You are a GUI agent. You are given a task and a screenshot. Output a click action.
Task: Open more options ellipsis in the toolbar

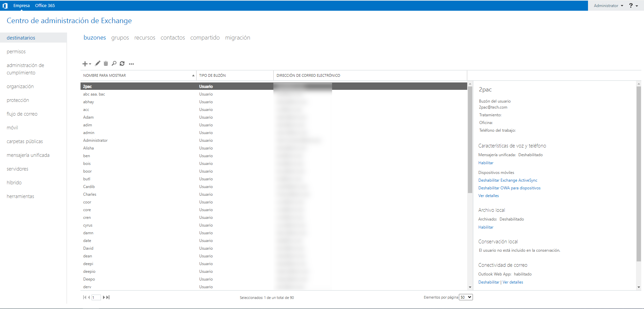point(131,64)
